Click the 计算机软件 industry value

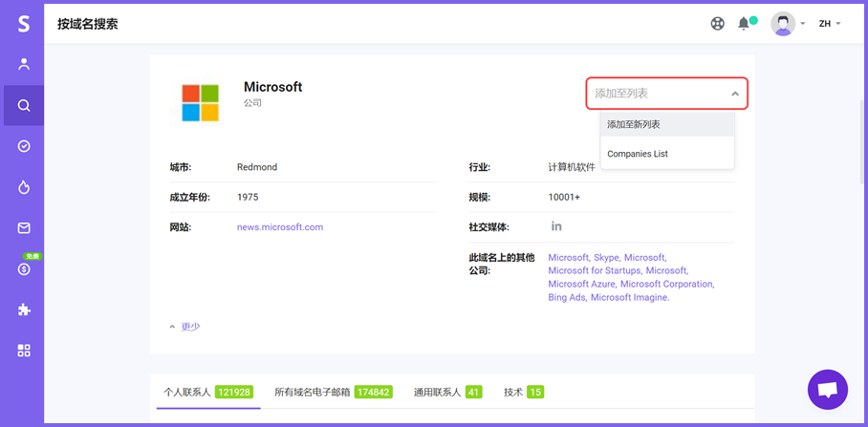[x=572, y=167]
